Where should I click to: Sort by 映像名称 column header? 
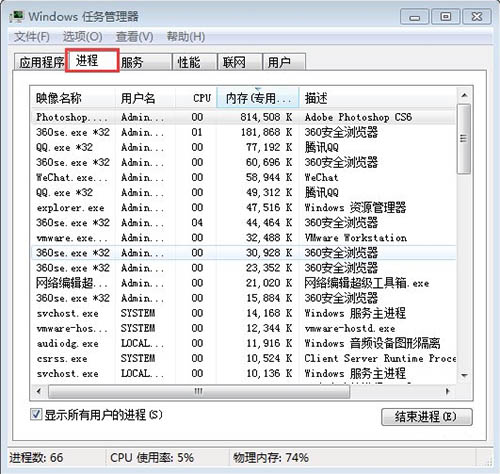pos(73,98)
